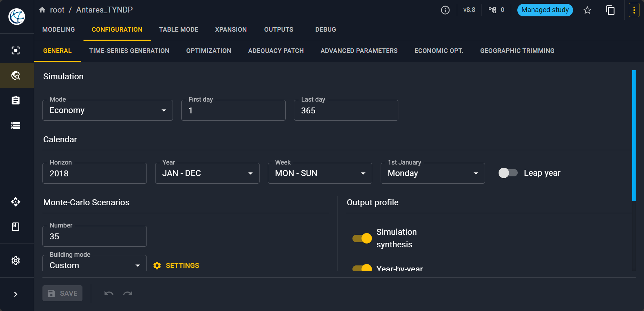Switch to the MODELING tab
The height and width of the screenshot is (311, 644).
(x=58, y=30)
